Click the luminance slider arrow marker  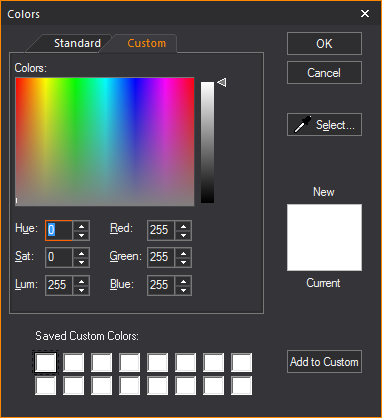pyautogui.click(x=222, y=82)
